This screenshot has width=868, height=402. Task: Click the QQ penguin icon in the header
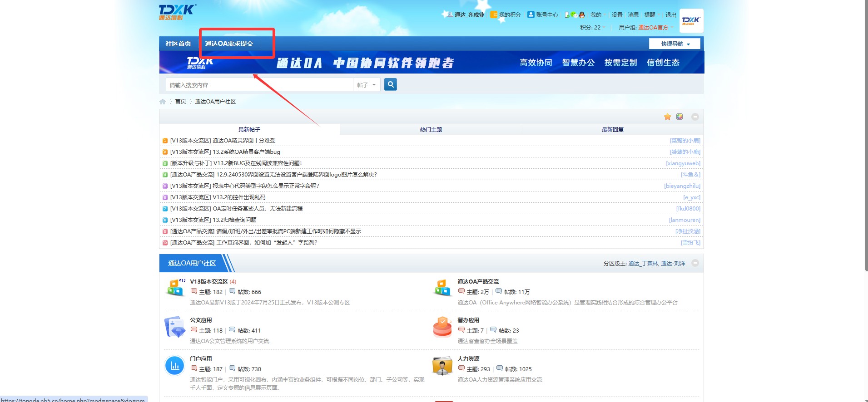pos(581,15)
